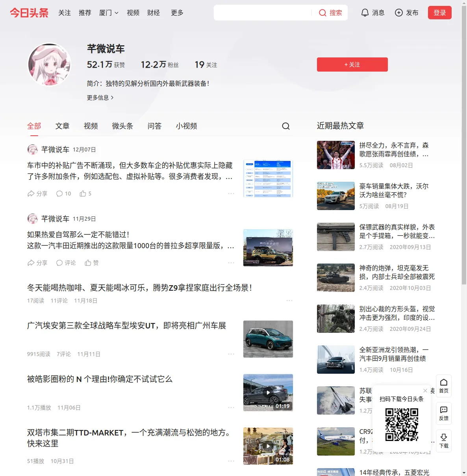The width and height of the screenshot is (467, 476).
Task: Open 推荐 in top navigation
Action: [85, 13]
